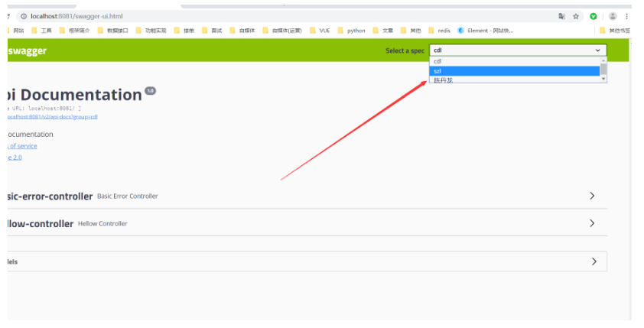The height and width of the screenshot is (328, 644).
Task: Open the Chrome three-dot menu
Action: tap(626, 16)
